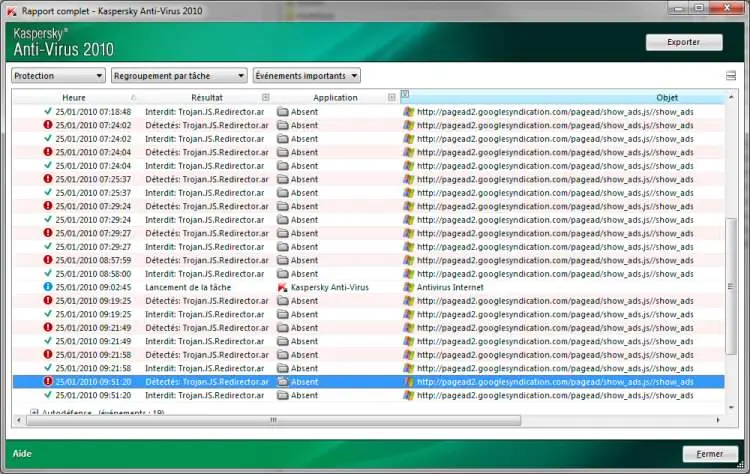Click red alert icon for 07:24:02 Détectés row
750x474 pixels.
coord(48,125)
